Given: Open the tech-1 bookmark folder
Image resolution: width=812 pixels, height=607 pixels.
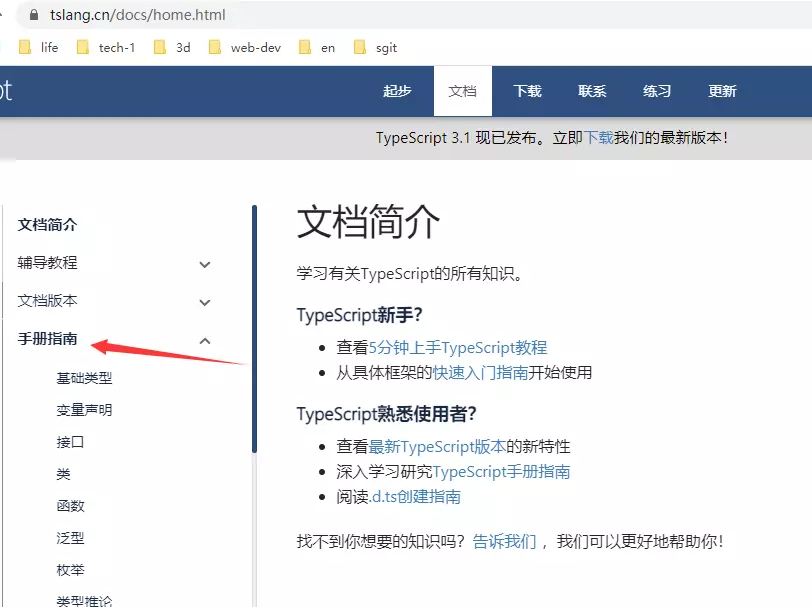Looking at the screenshot, I should 106,48.
